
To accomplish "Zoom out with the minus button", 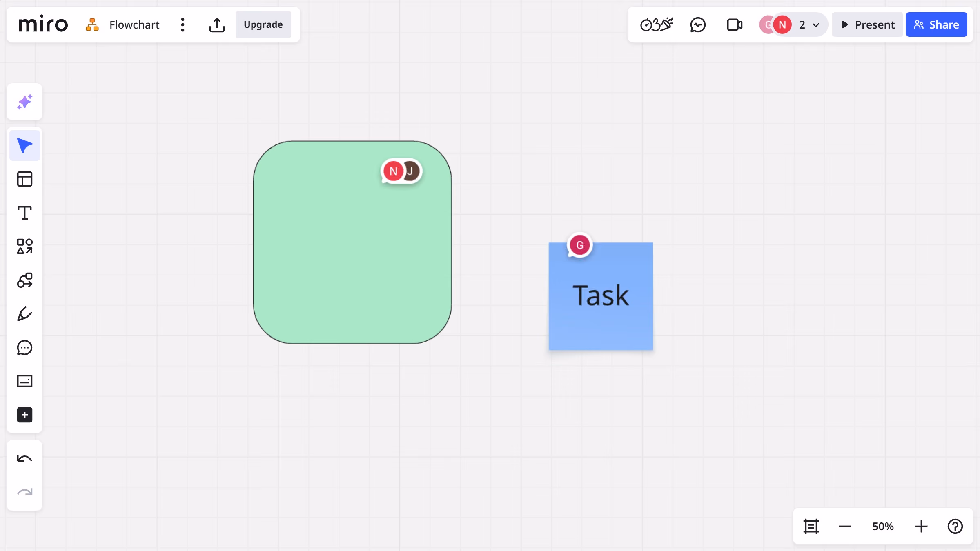I will [845, 527].
